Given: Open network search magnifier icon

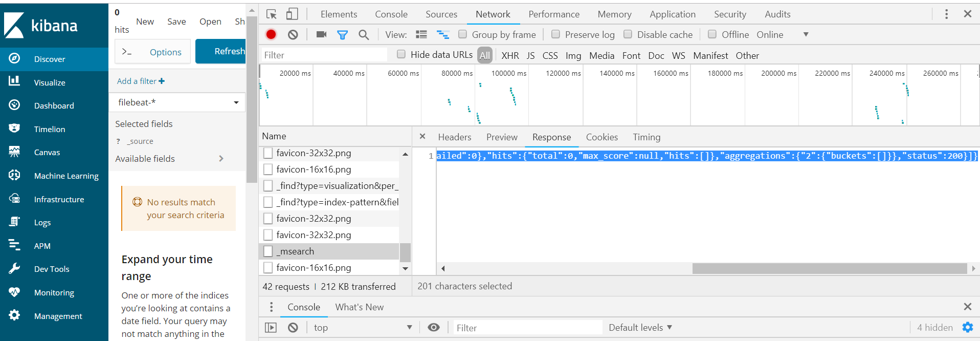Looking at the screenshot, I should click(364, 34).
